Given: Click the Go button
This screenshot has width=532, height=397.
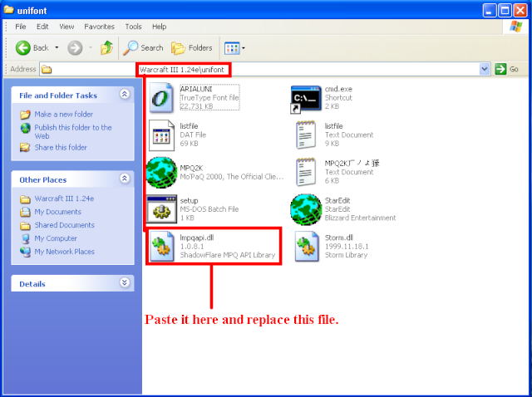Looking at the screenshot, I should [x=506, y=69].
